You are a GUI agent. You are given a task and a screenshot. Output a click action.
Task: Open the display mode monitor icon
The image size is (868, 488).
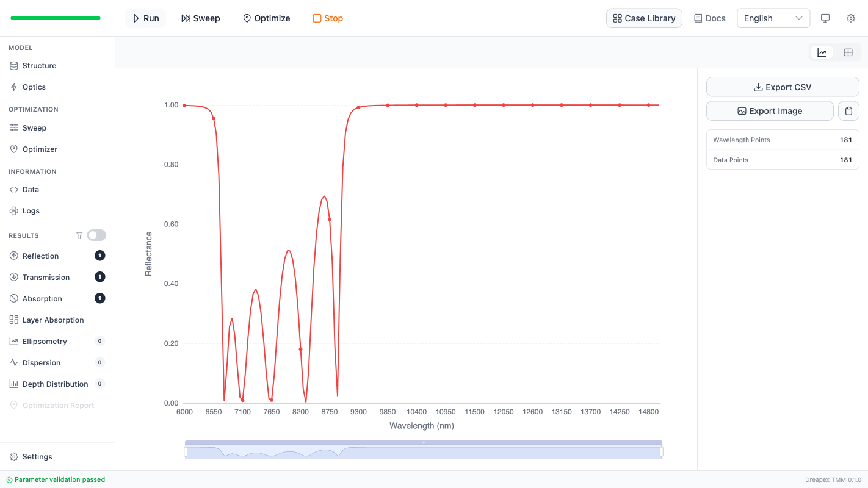pos(825,18)
